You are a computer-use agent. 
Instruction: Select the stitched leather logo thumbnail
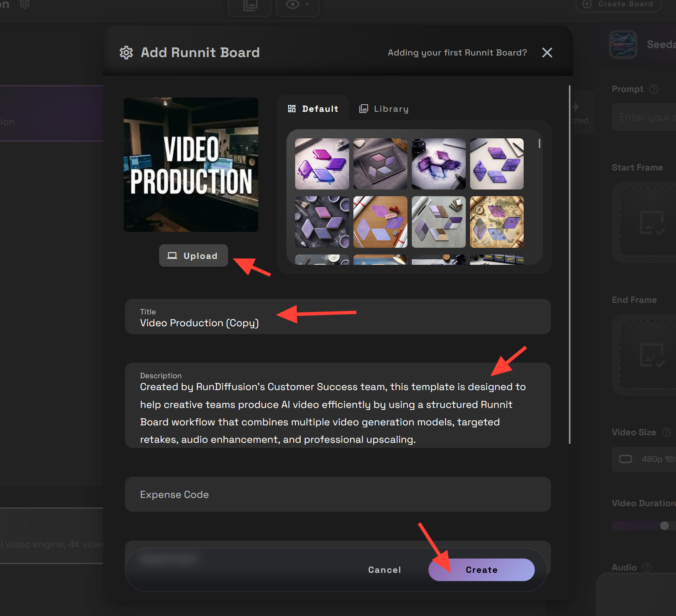[380, 164]
